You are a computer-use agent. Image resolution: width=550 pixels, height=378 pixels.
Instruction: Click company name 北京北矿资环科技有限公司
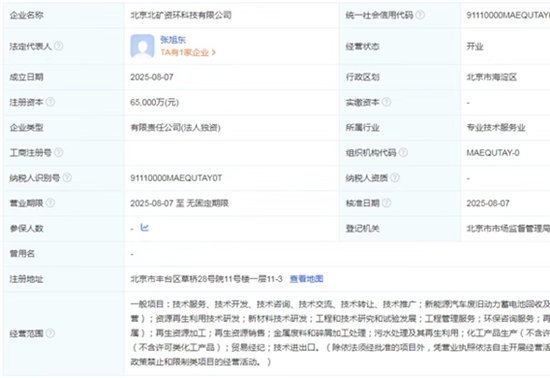click(x=181, y=15)
